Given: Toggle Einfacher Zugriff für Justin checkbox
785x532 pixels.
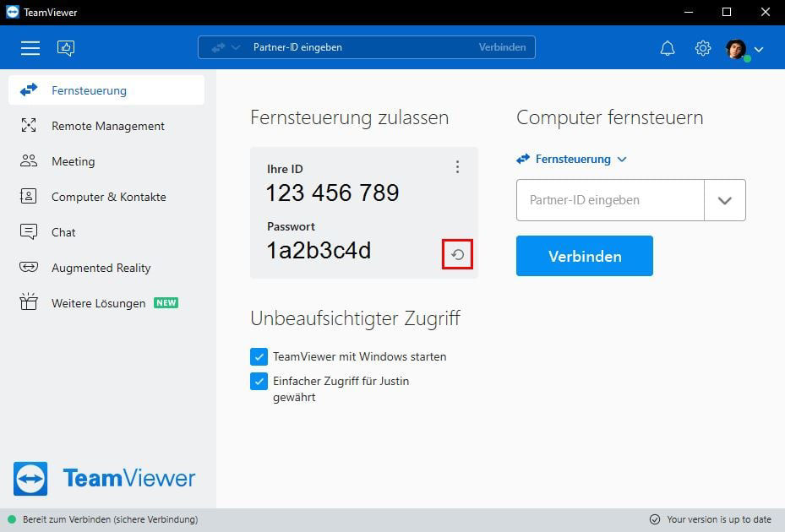Looking at the screenshot, I should click(259, 382).
